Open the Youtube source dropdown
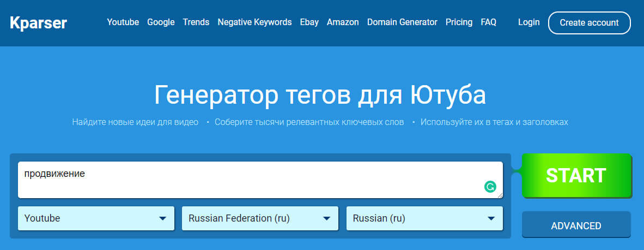The width and height of the screenshot is (644, 250). (96, 218)
